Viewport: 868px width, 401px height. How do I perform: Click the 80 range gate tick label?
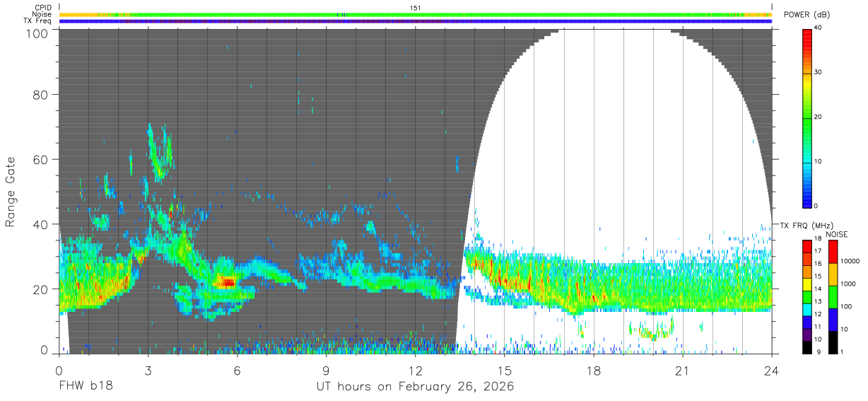[40, 95]
